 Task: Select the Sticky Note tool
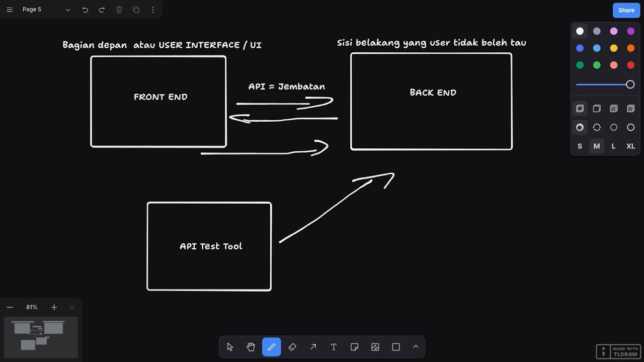[354, 347]
